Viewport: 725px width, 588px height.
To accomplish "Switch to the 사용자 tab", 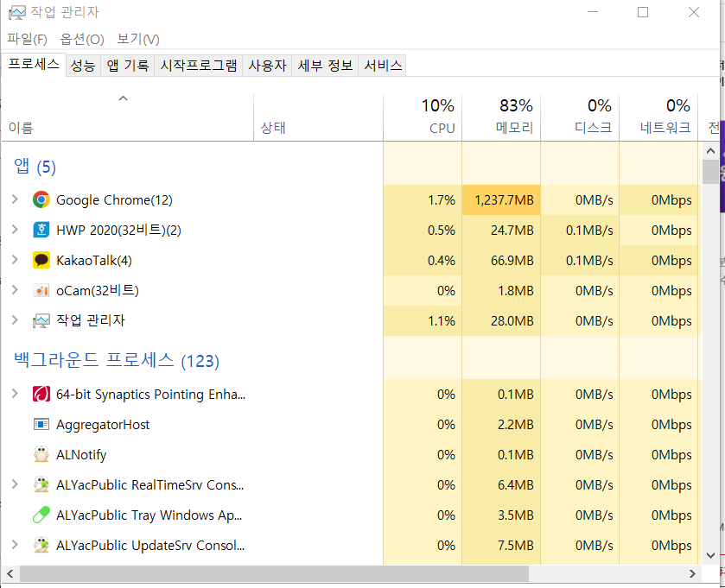I will point(267,65).
